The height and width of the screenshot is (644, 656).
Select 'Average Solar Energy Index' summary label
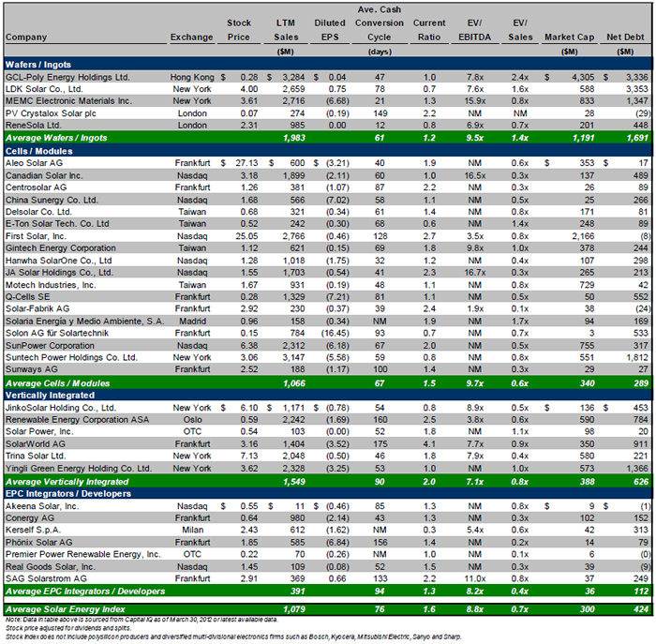pos(65,609)
